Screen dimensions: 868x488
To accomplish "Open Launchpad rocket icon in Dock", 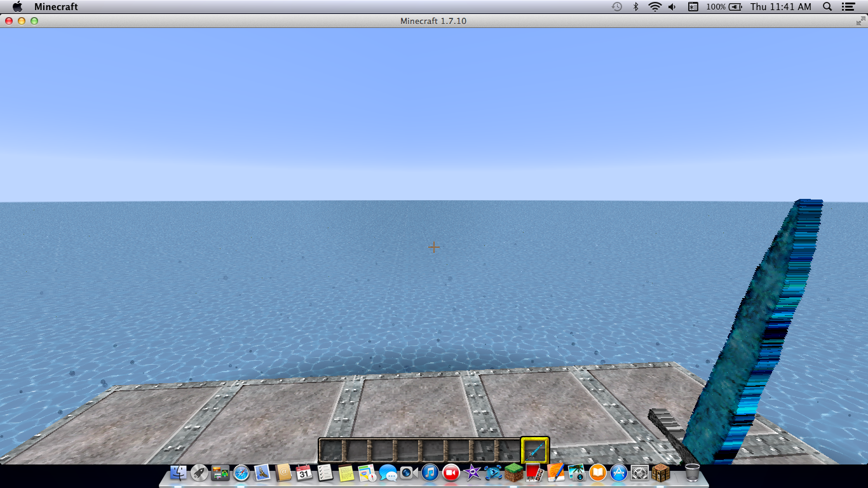I will [200, 473].
